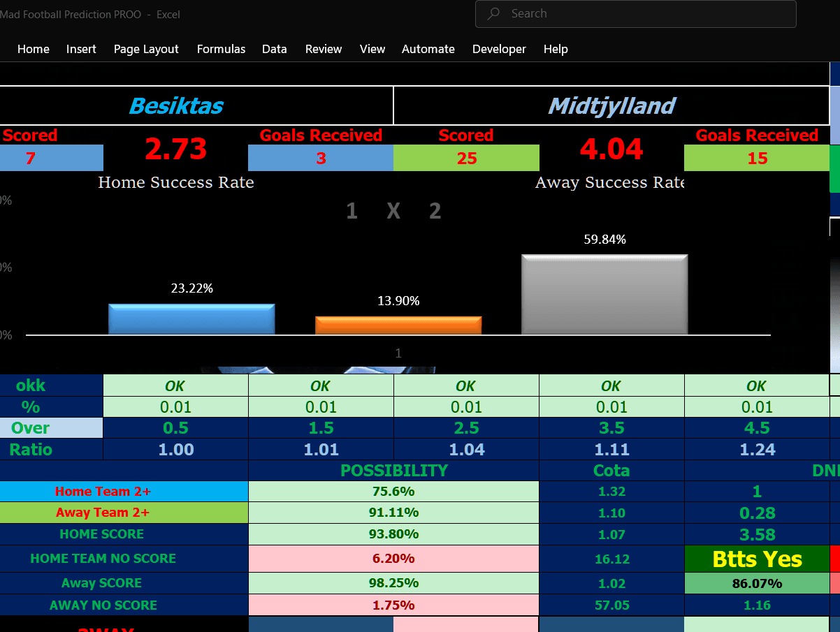Select the Over row header cell
This screenshot has width=840, height=632.
(52, 428)
